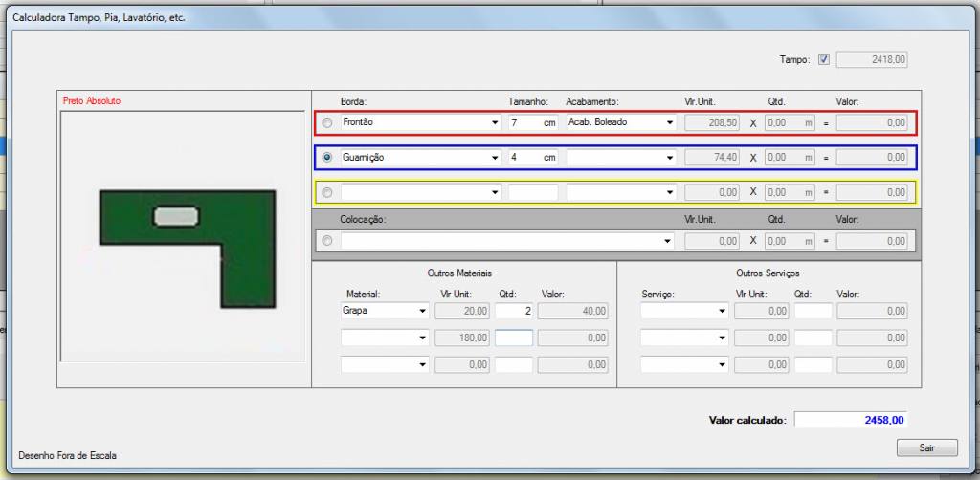The width and height of the screenshot is (980, 480).
Task: Open the Acab. Boleado Acabamento dropdown
Action: [621, 123]
